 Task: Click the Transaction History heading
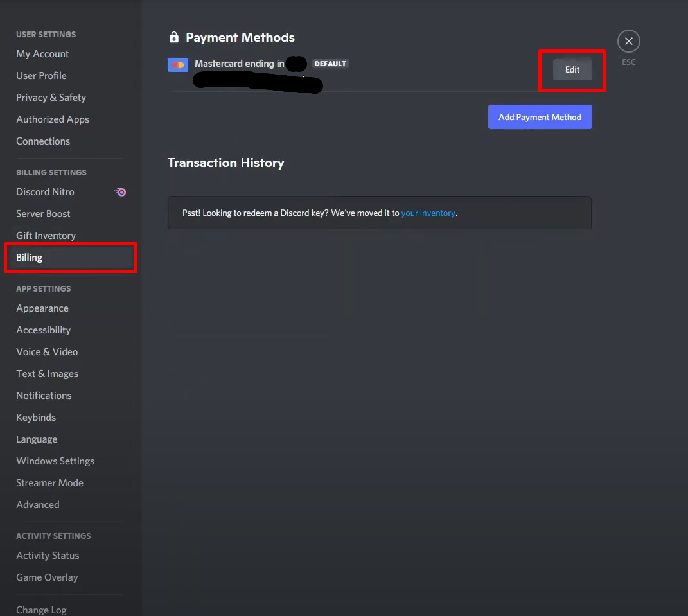coord(226,163)
